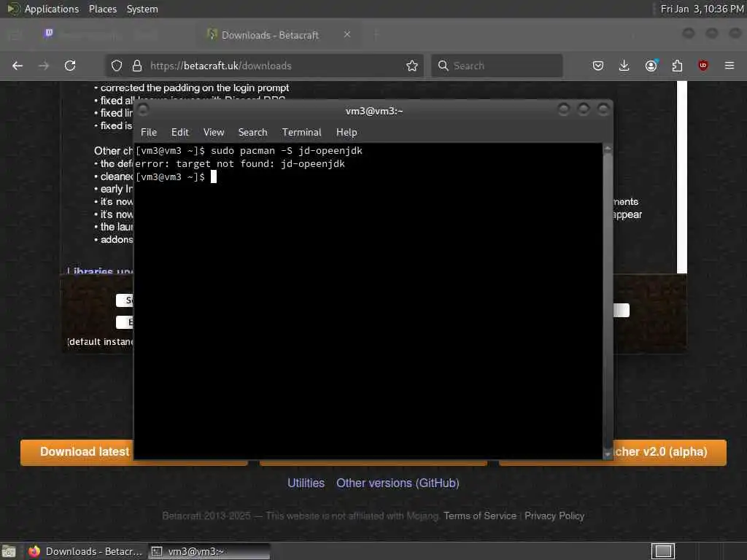Image resolution: width=747 pixels, height=560 pixels.
Task: Open terminal View menu
Action: (214, 133)
